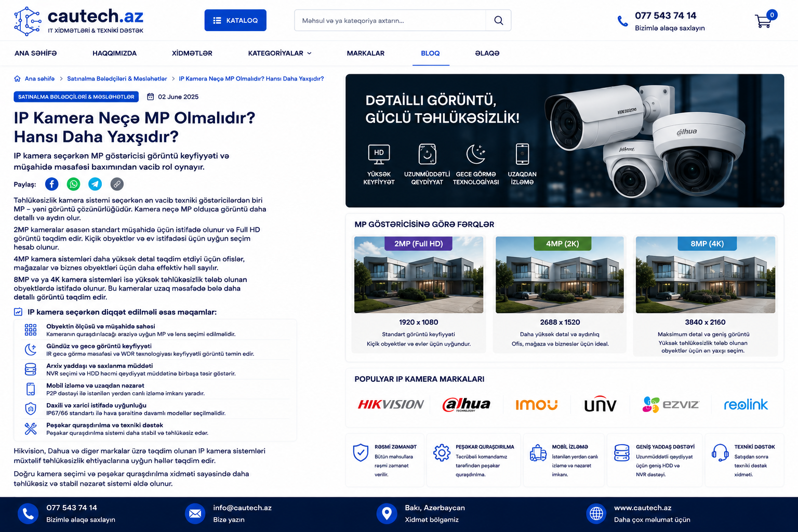Viewport: 798px width, 532px height.
Task: Click the remote viewing phone icon in banner
Action: pos(522,154)
